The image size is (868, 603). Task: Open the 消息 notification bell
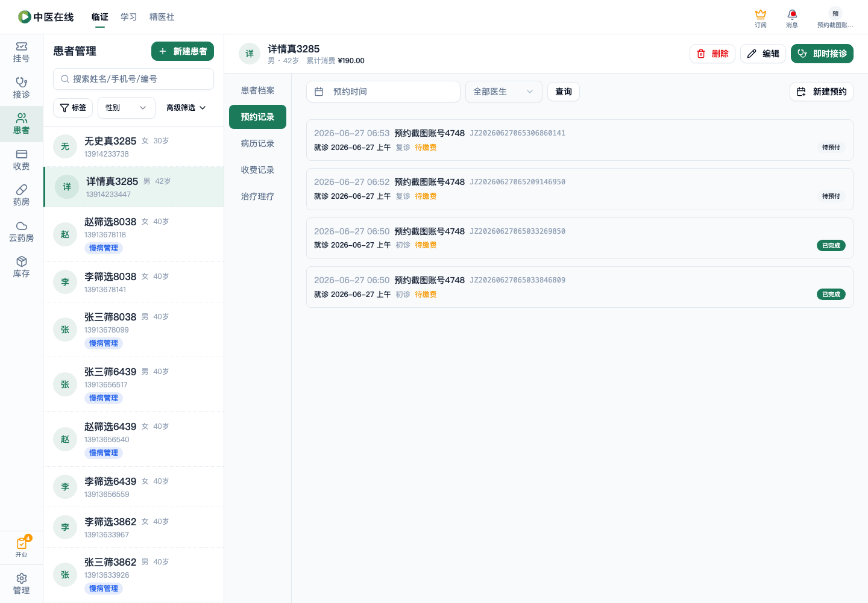pyautogui.click(x=792, y=14)
